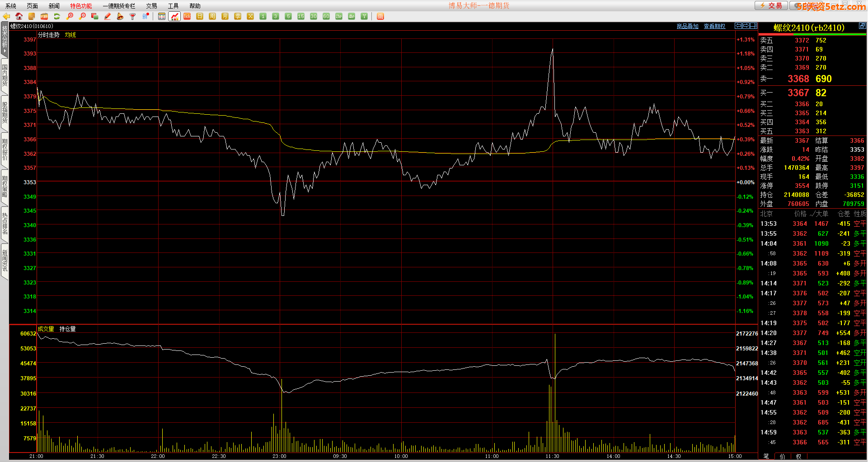Switch to Tick chart view
Screen dimensions: 868x462
click(187, 16)
